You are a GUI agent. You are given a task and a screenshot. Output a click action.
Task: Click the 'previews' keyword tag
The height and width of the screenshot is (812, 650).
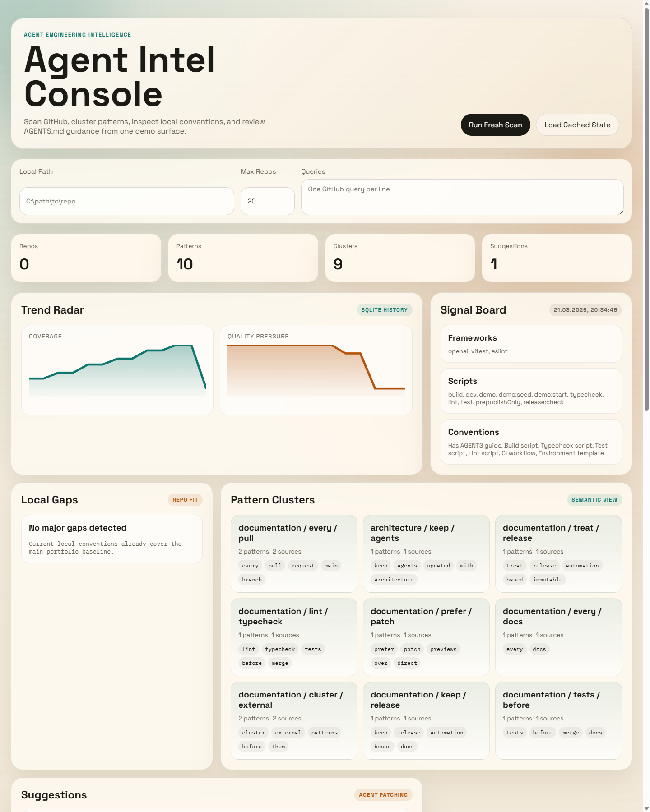(443, 649)
